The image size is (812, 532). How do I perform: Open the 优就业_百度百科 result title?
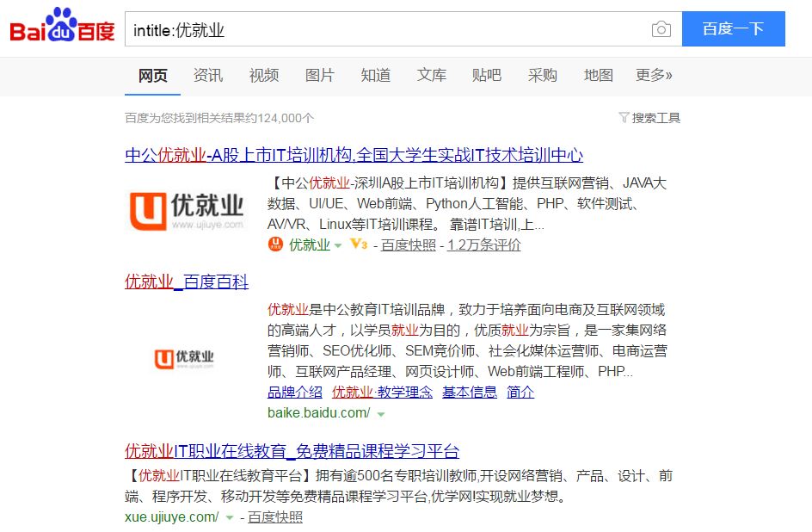[x=187, y=281]
